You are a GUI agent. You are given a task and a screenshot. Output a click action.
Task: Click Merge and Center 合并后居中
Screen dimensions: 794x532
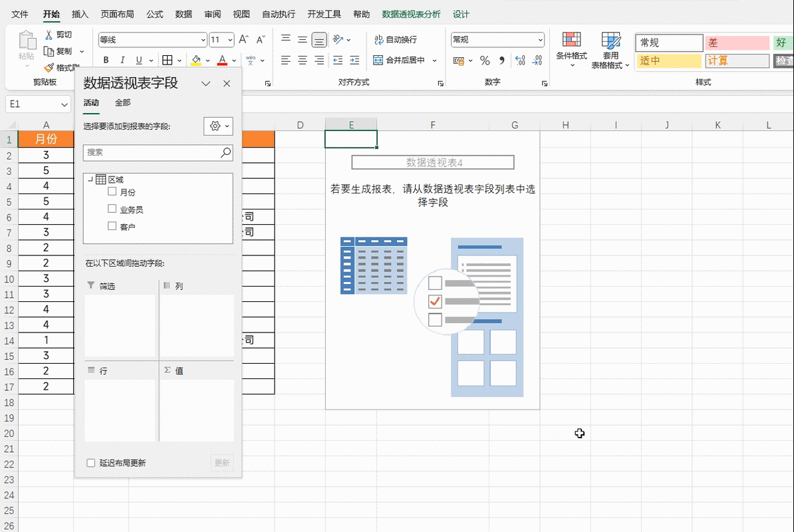[x=399, y=61]
